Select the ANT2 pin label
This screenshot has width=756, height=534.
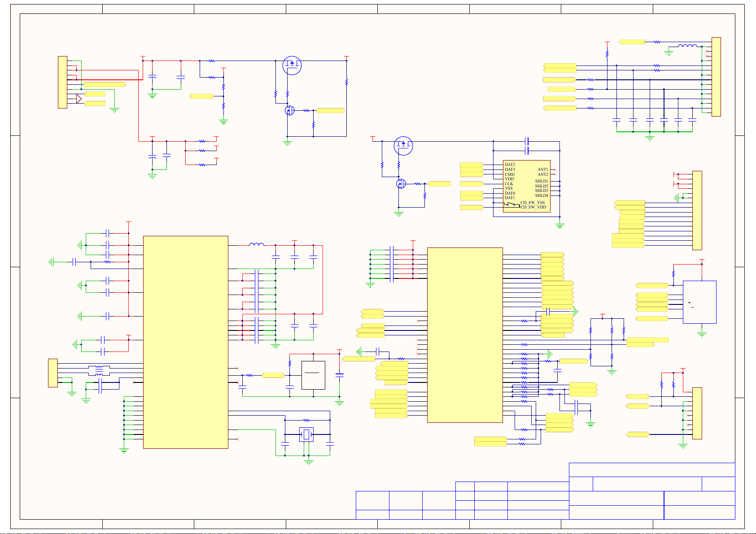[x=543, y=174]
